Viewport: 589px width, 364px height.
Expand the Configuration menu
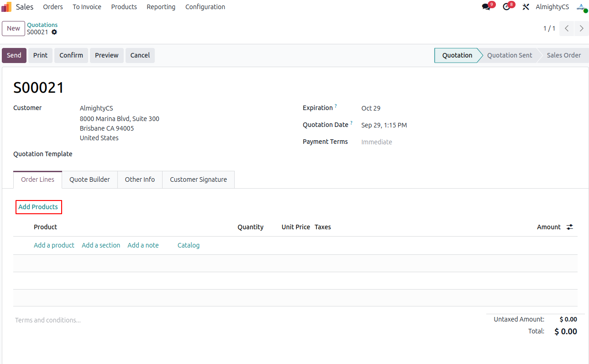tap(205, 7)
